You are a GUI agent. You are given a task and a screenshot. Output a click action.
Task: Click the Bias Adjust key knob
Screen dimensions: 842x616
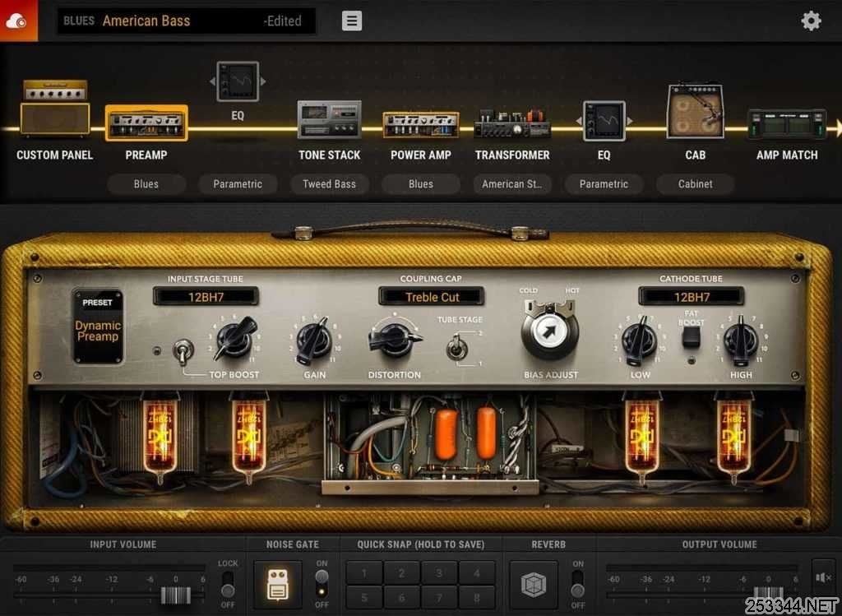pos(550,331)
